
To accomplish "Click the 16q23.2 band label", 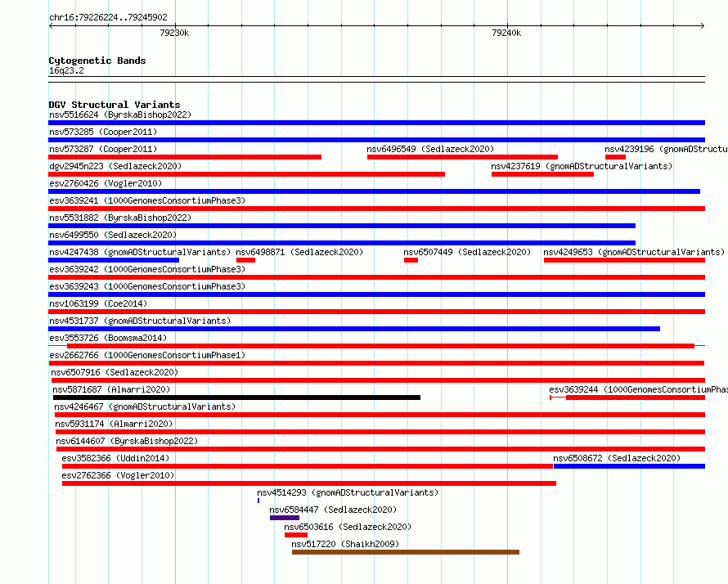I will (x=66, y=70).
